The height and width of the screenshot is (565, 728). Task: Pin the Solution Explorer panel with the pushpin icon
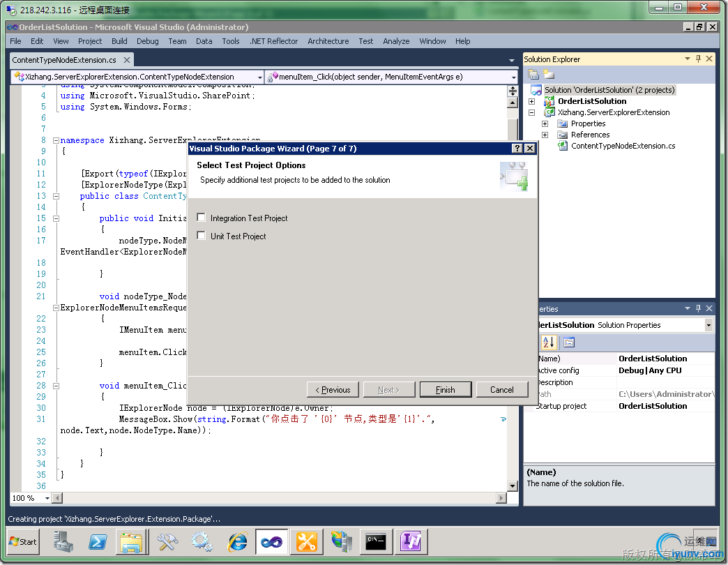(x=699, y=59)
